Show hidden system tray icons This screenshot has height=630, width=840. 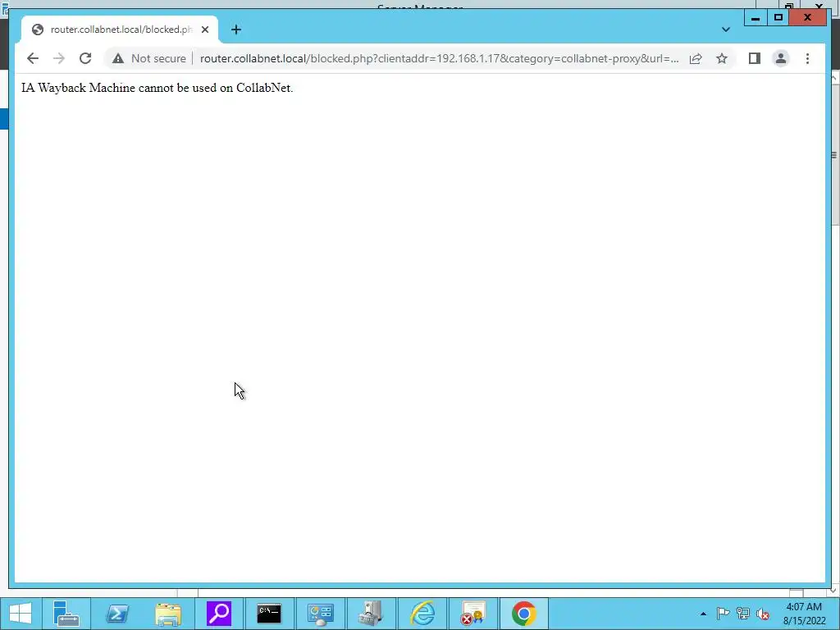703,614
